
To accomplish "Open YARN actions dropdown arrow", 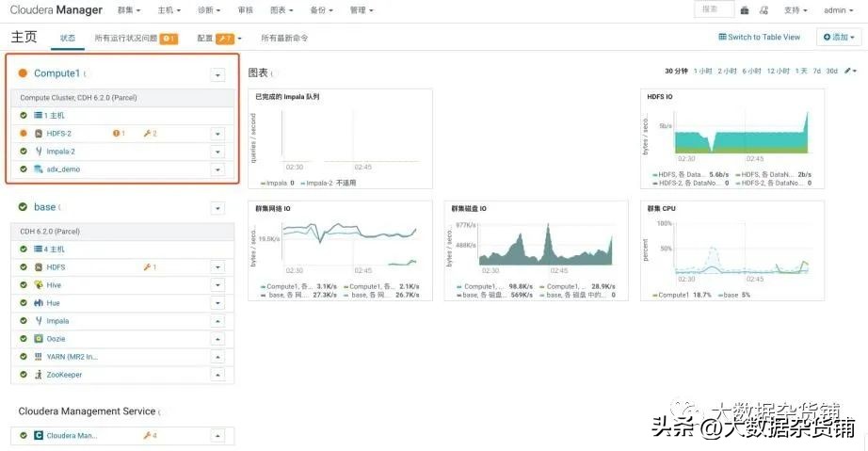I will coord(217,357).
